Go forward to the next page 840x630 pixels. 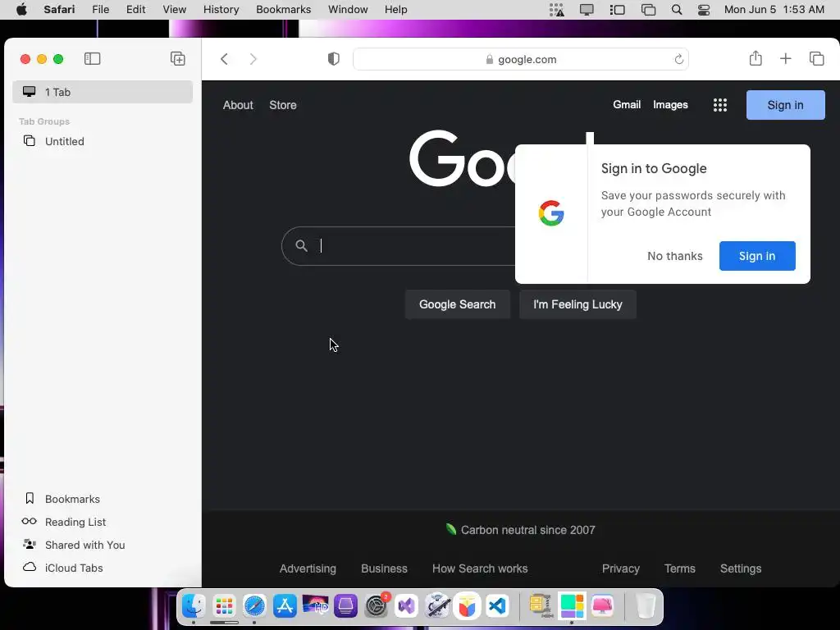click(x=253, y=59)
